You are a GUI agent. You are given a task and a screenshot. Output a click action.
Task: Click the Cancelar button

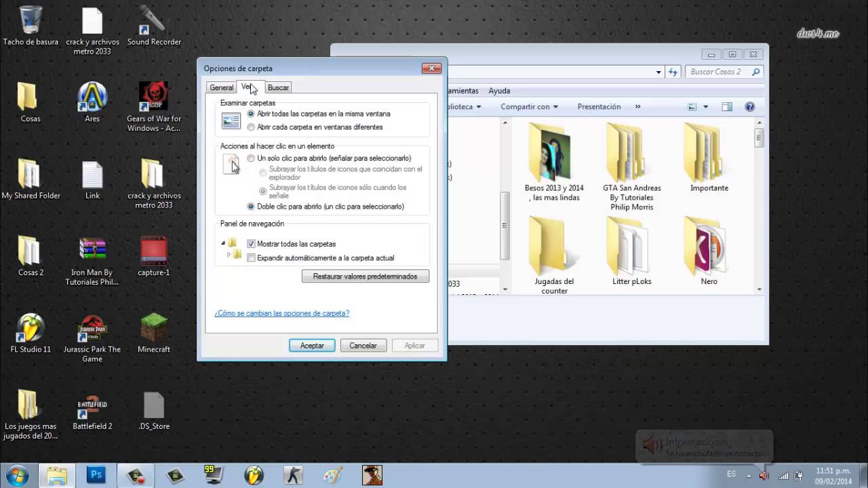coord(363,345)
